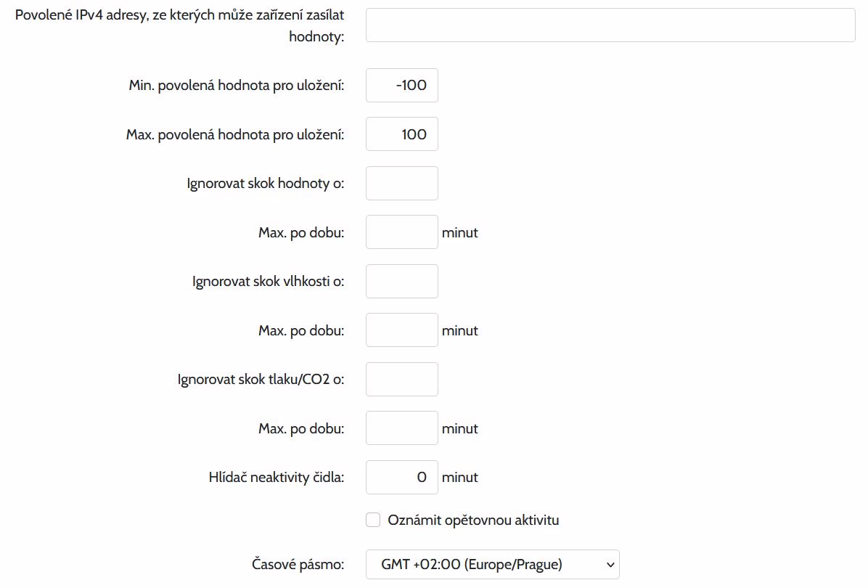868x588 pixels.
Task: Click 'Max. po dobu' field under tlaku/CO2 jump
Action: (x=402, y=428)
